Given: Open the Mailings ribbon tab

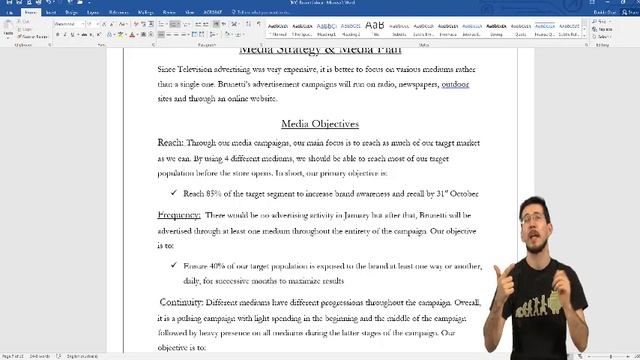Looking at the screenshot, I should (x=145, y=13).
